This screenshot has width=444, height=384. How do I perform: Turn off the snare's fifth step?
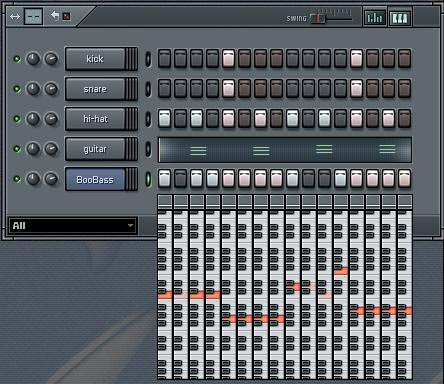[x=228, y=88]
